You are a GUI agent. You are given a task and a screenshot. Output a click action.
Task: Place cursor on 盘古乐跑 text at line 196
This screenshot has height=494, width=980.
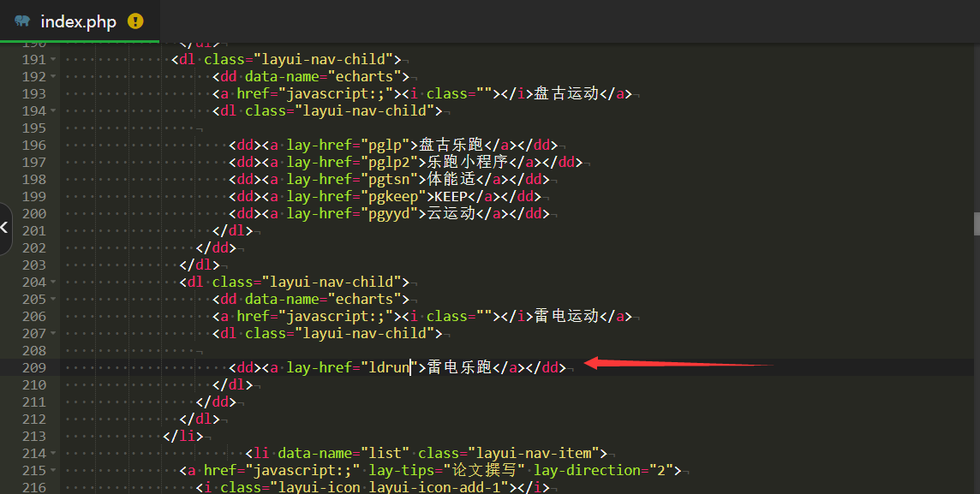click(x=451, y=145)
